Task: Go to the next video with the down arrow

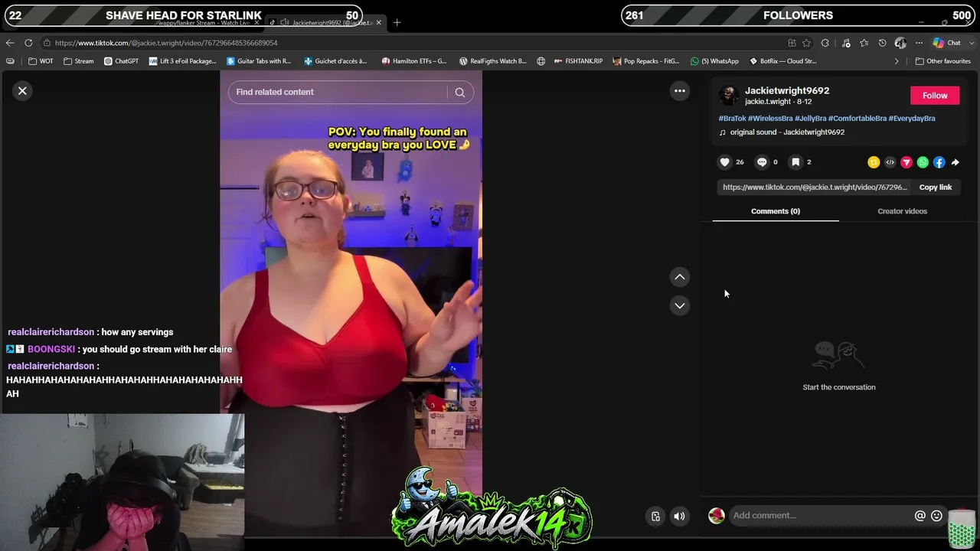Action: (x=680, y=305)
